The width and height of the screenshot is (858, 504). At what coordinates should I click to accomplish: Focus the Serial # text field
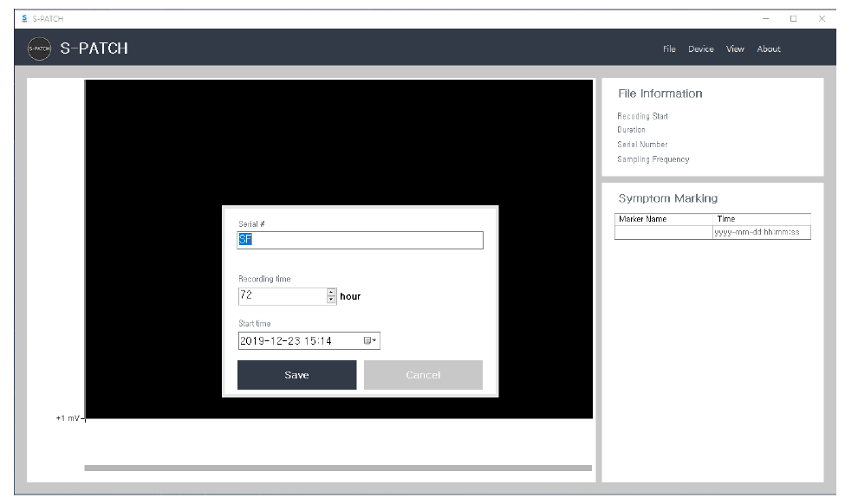point(360,241)
